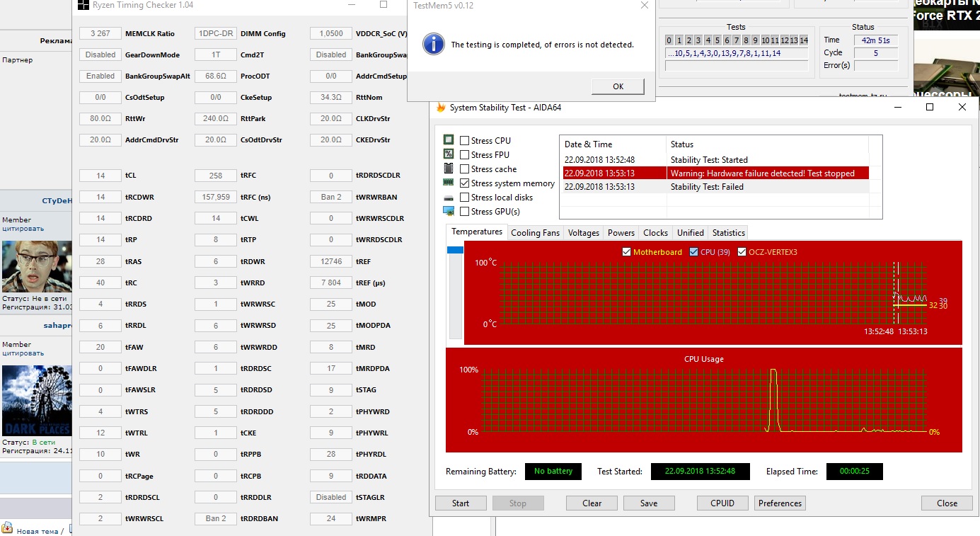Click the Dark Places ferris wheel avatar
Screen dimensions: 980x536
(37, 400)
